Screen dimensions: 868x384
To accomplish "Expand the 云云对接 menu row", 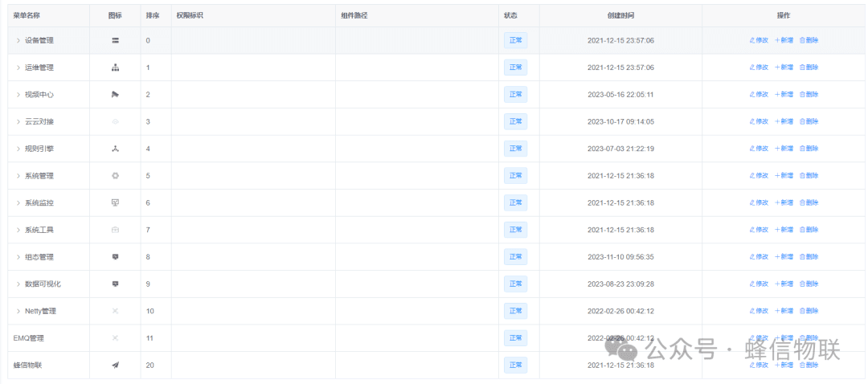I will click(18, 122).
